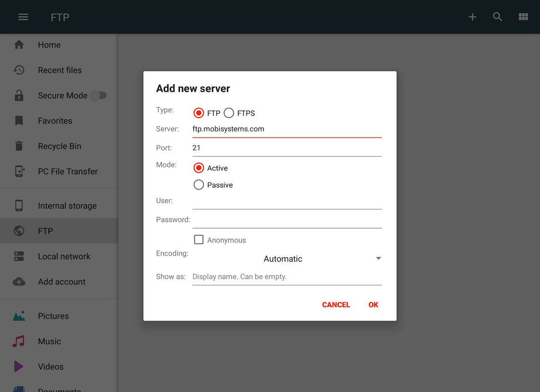
Task: Click the User input field
Action: click(x=287, y=202)
